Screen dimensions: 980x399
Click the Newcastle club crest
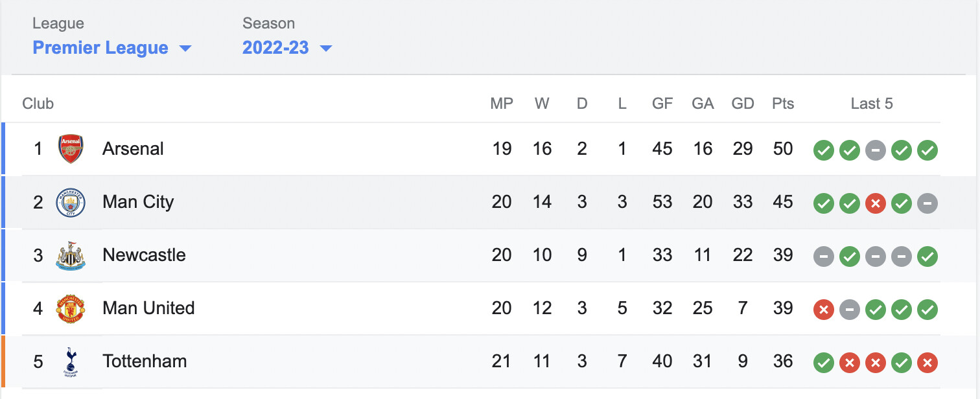coord(71,255)
